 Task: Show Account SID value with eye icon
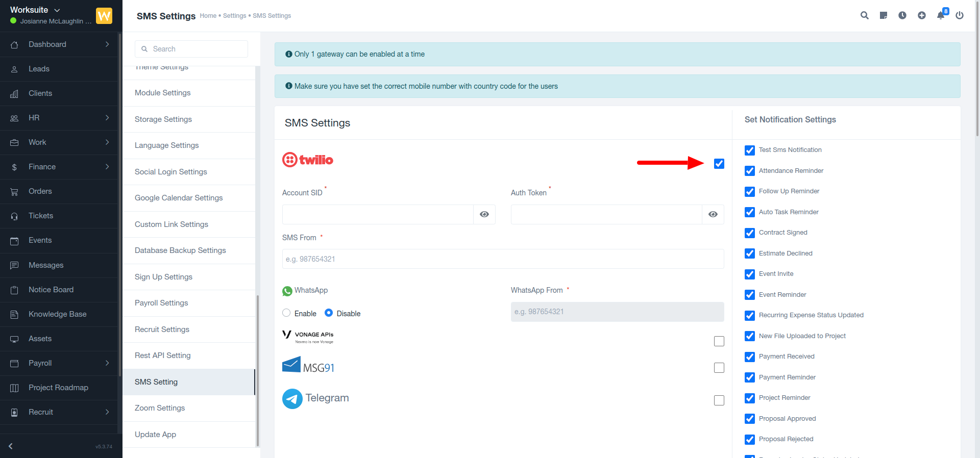(x=484, y=214)
